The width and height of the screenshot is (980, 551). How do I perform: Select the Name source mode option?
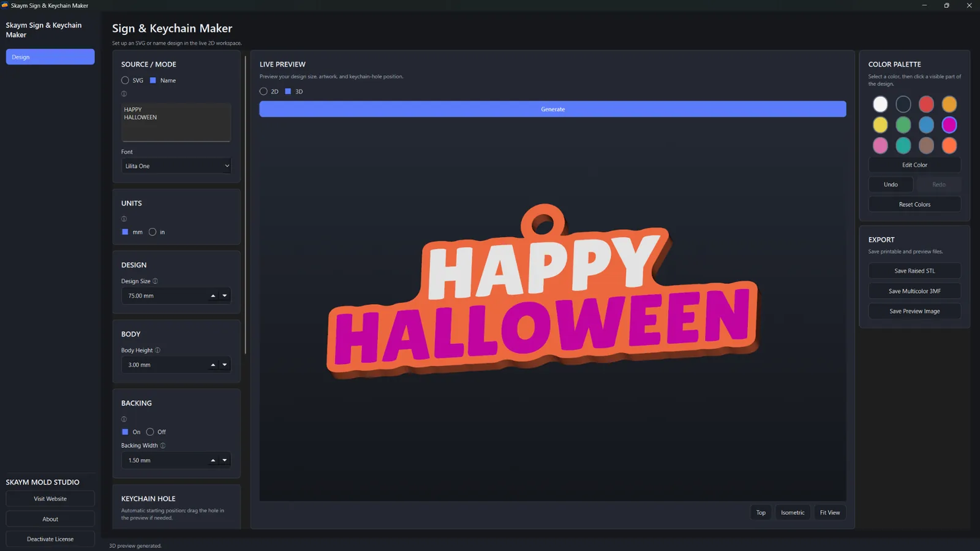153,80
